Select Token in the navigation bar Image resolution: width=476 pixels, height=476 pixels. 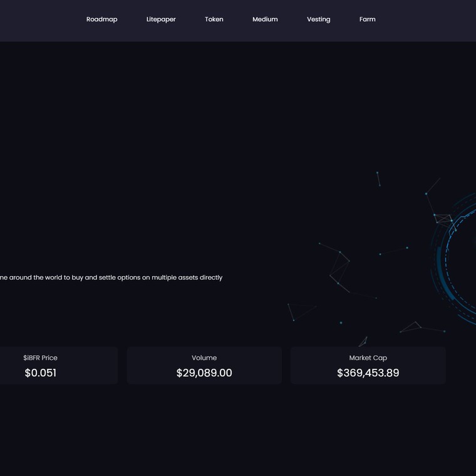pyautogui.click(x=214, y=19)
